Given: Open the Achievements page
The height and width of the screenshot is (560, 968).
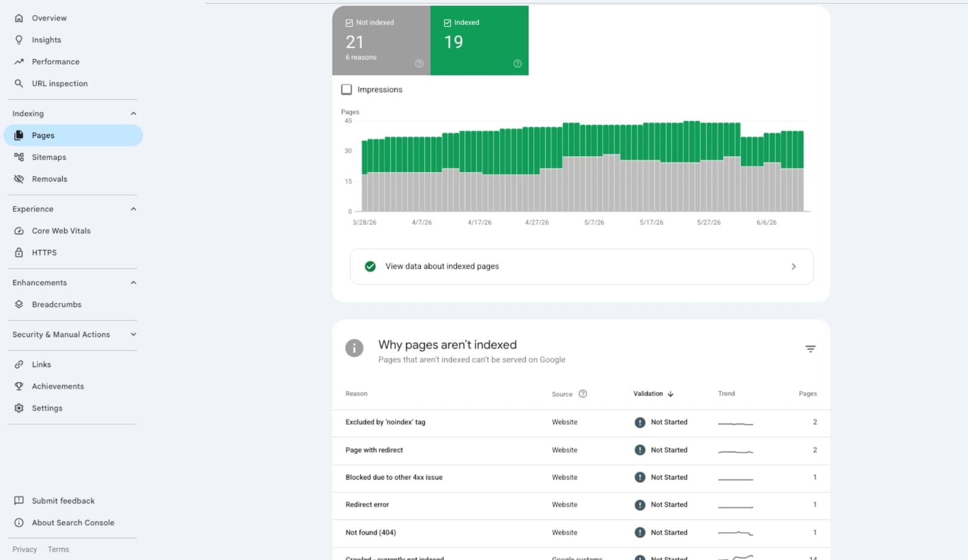Looking at the screenshot, I should point(58,386).
